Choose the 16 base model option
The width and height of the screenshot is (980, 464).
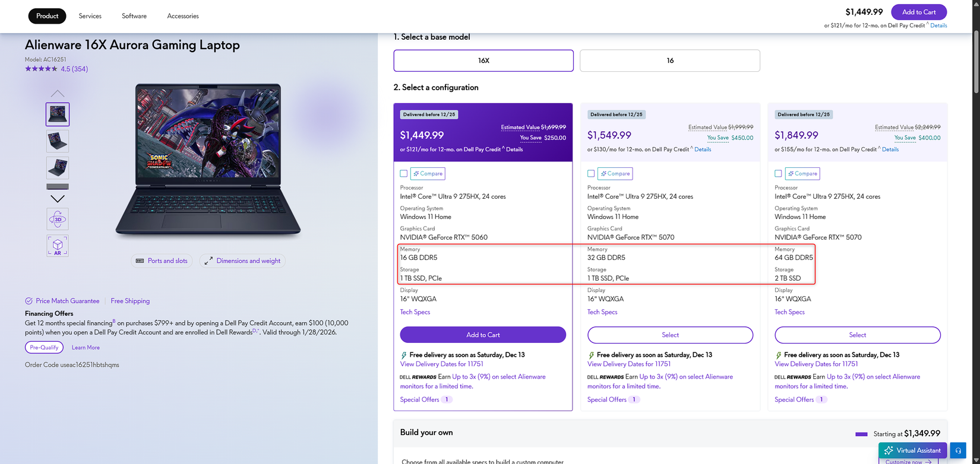(670, 61)
